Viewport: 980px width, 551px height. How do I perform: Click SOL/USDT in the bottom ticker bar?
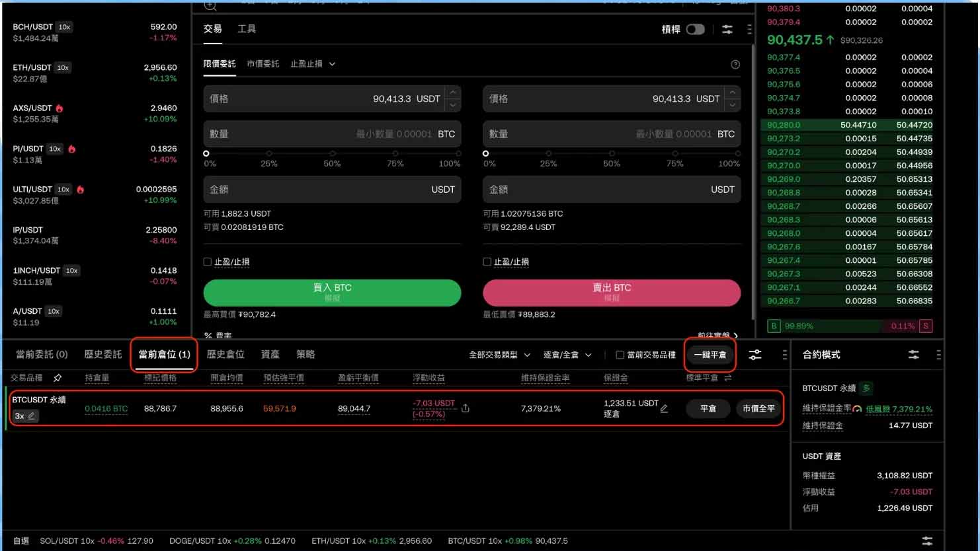pos(97,540)
